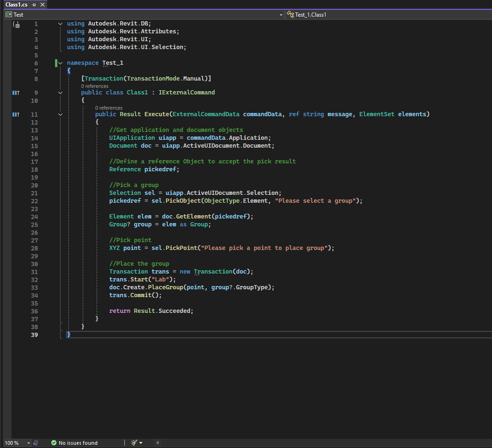
Task: Click the Copilot icon in the status bar
Action: point(36,442)
